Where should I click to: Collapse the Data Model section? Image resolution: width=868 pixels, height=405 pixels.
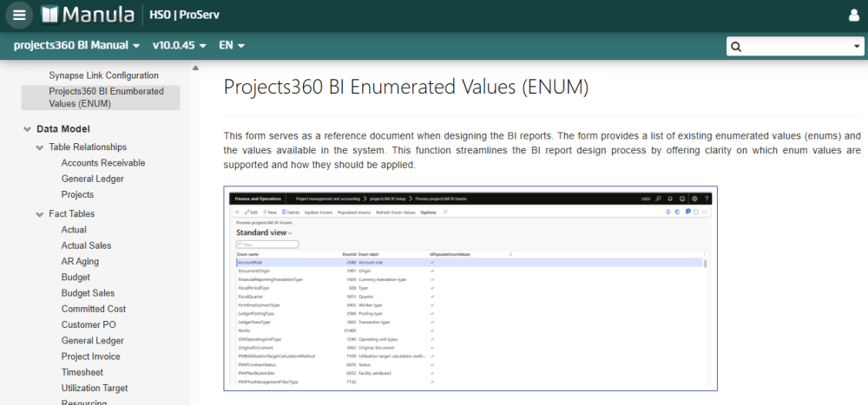click(27, 129)
